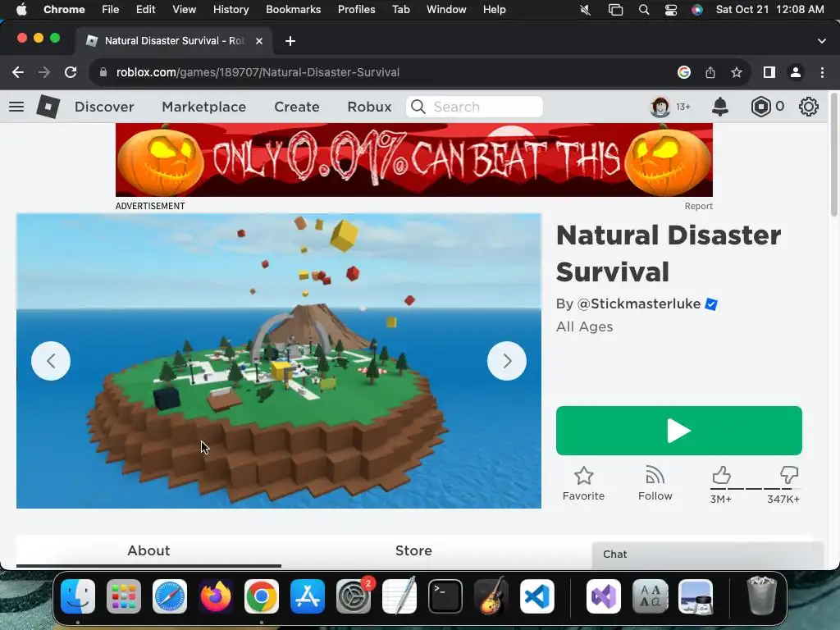Open the Apple menu

point(21,10)
